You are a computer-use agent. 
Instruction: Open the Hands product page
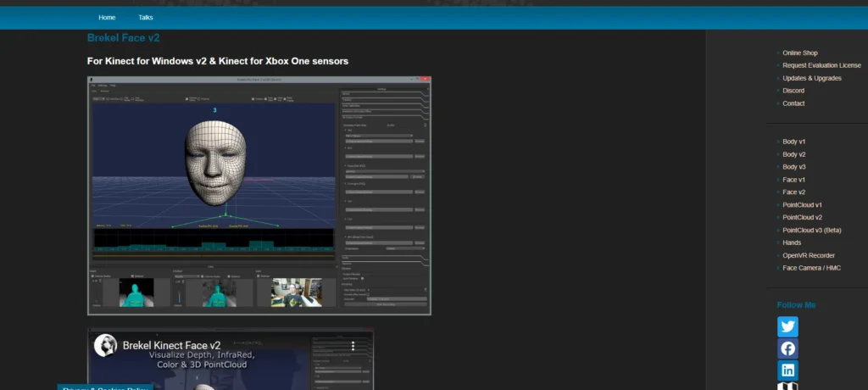792,242
